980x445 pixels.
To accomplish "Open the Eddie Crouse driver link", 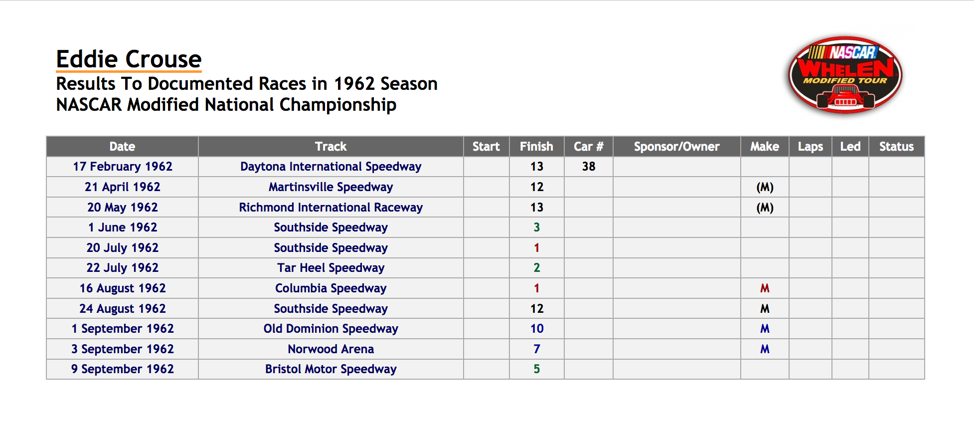I will 129,59.
